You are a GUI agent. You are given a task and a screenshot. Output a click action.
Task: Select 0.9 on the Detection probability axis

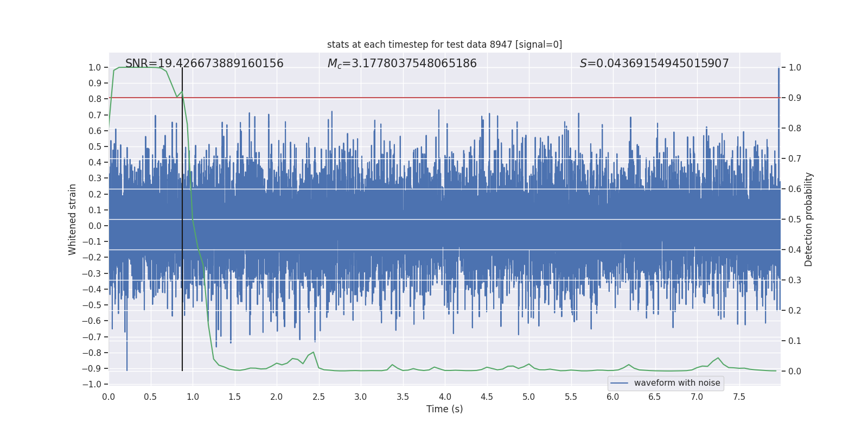pos(795,98)
